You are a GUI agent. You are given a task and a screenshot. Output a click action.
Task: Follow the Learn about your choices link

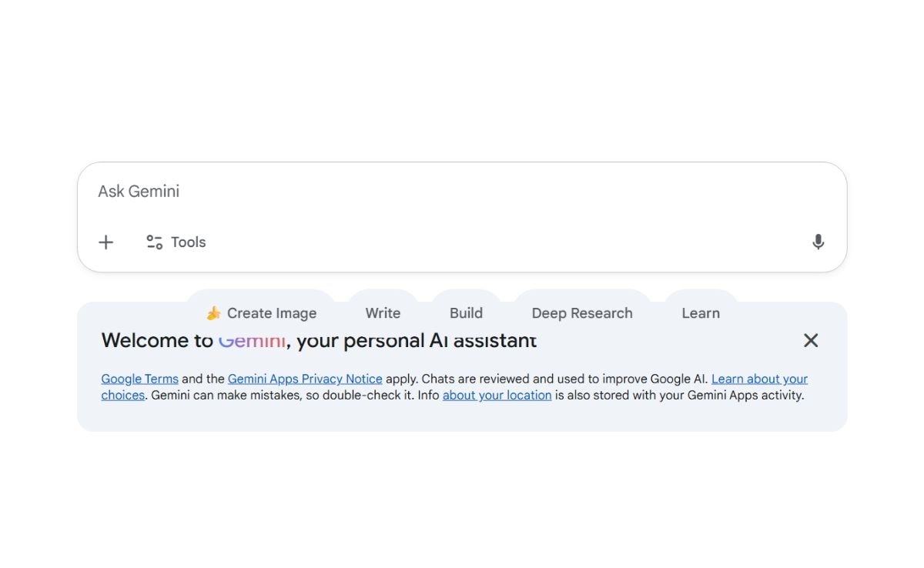point(759,379)
